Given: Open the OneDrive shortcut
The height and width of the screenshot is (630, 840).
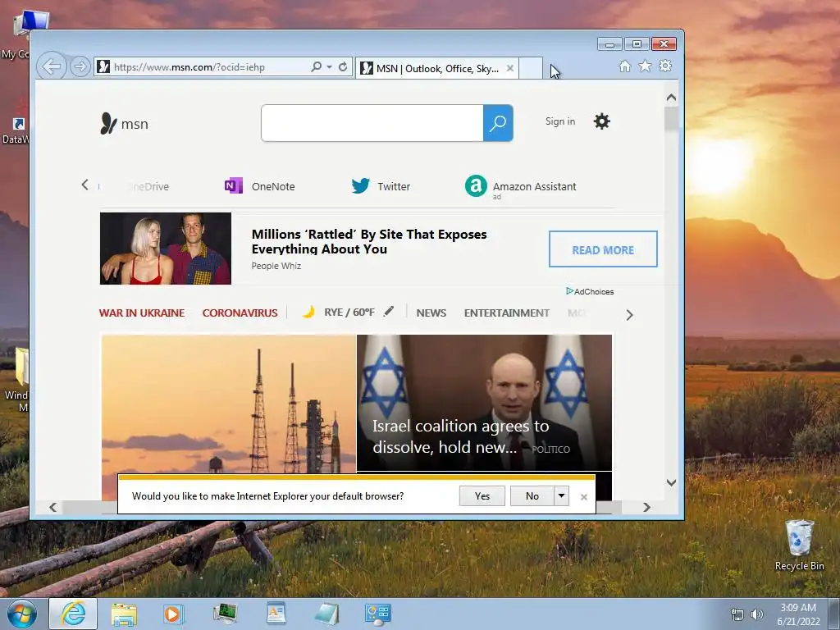Looking at the screenshot, I should coord(149,186).
